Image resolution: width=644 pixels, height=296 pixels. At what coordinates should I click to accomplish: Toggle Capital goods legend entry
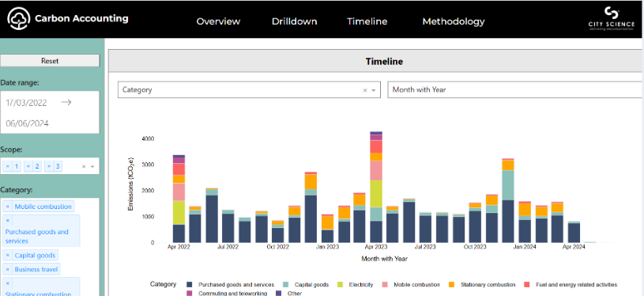(x=306, y=284)
